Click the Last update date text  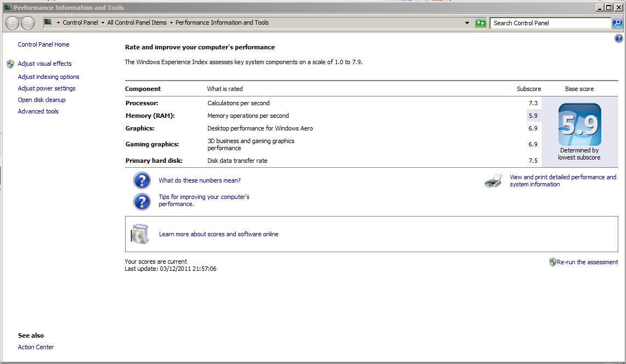pos(171,269)
